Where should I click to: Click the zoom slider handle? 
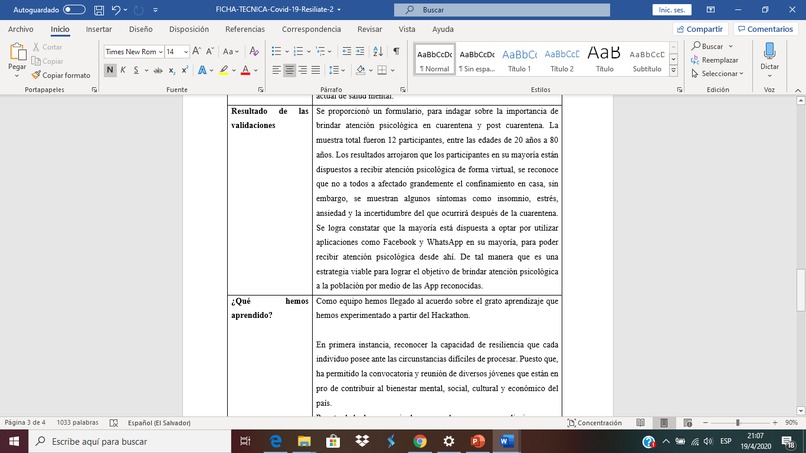tap(738, 423)
